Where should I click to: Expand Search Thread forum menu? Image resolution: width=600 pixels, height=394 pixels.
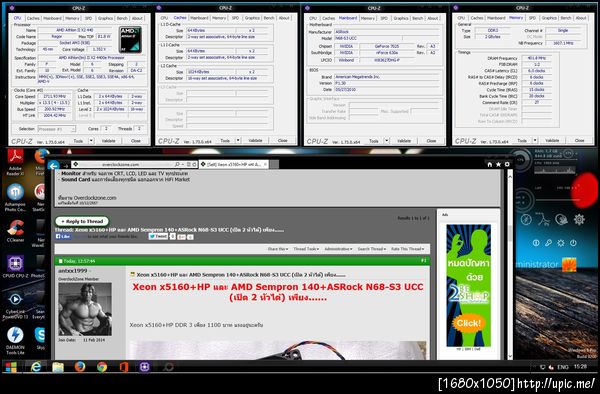[x=372, y=249]
